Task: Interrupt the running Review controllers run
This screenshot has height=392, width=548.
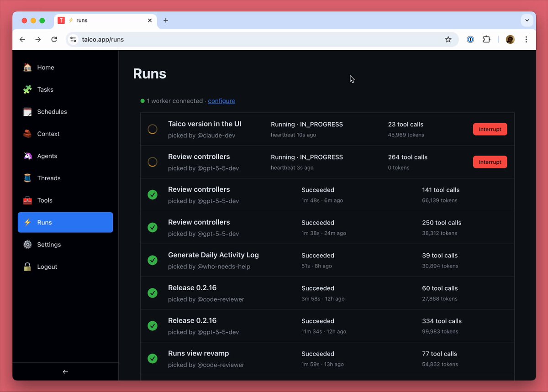Action: (x=490, y=162)
